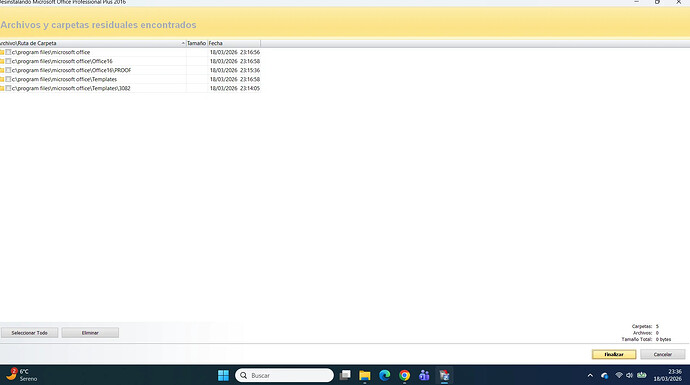Click the date in the Office16 folder row
The height and width of the screenshot is (385, 690).
(235, 61)
